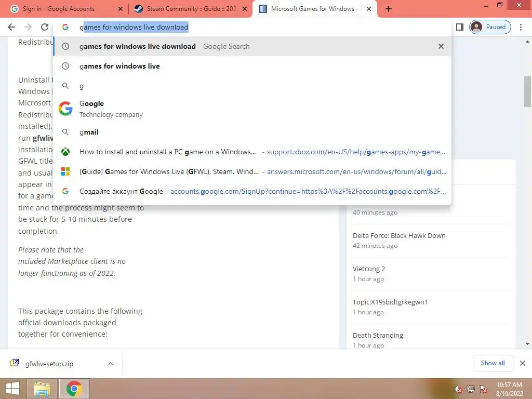532x399 pixels.
Task: Open Chrome's three-dot menu
Action: [521, 27]
